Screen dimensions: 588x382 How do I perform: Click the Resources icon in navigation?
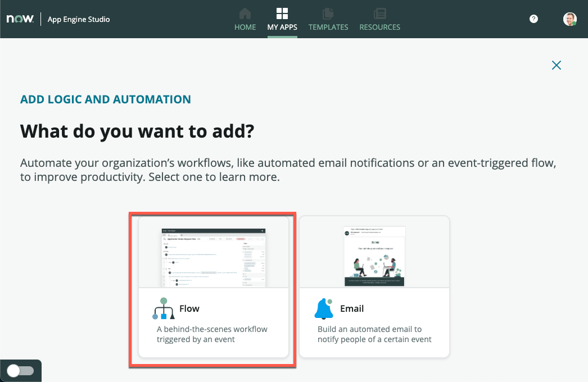380,13
